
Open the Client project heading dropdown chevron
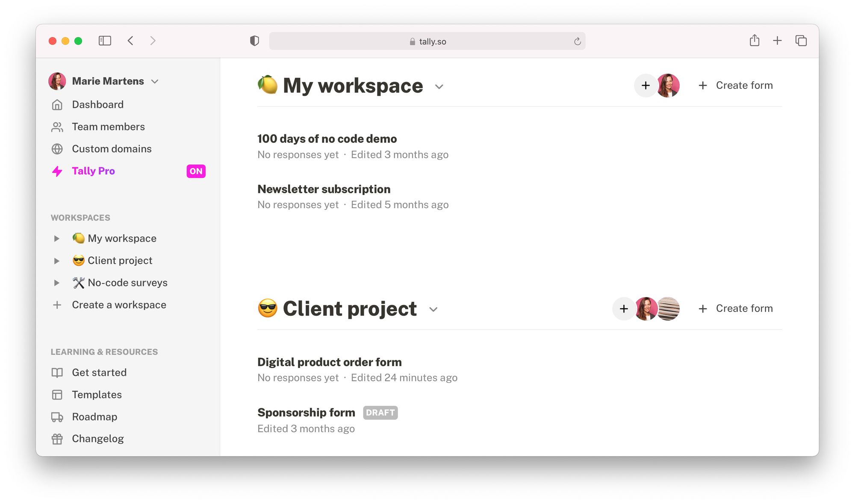[433, 309]
